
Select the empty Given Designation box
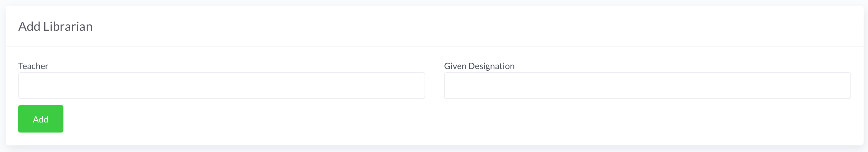pos(647,86)
